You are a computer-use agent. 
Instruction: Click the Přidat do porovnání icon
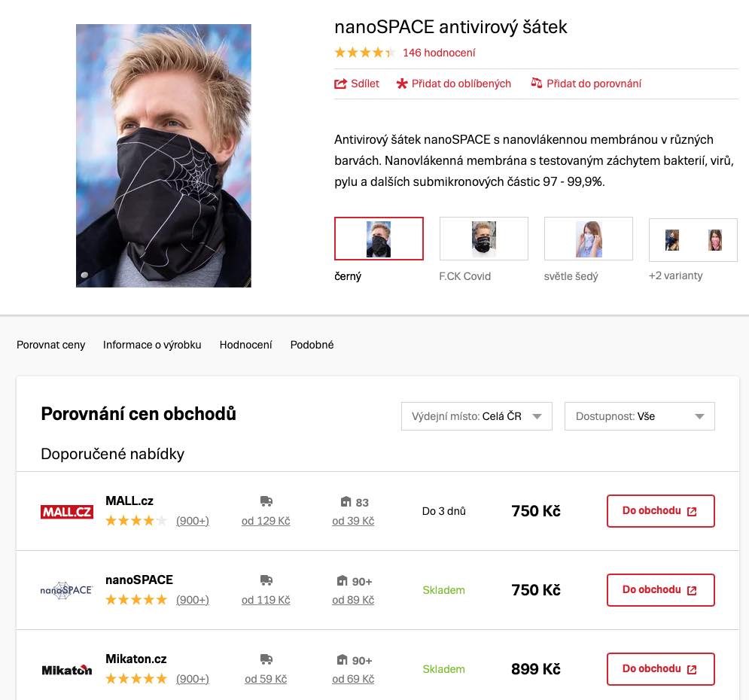(536, 84)
